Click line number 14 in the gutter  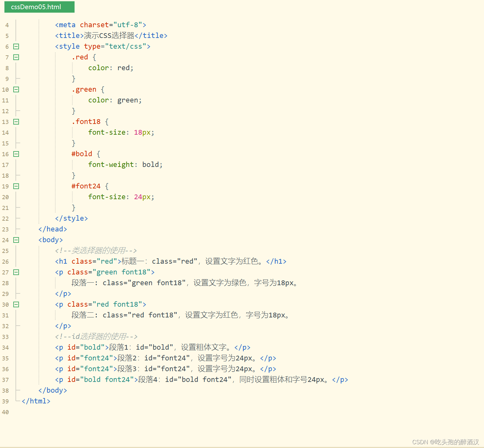[5, 132]
